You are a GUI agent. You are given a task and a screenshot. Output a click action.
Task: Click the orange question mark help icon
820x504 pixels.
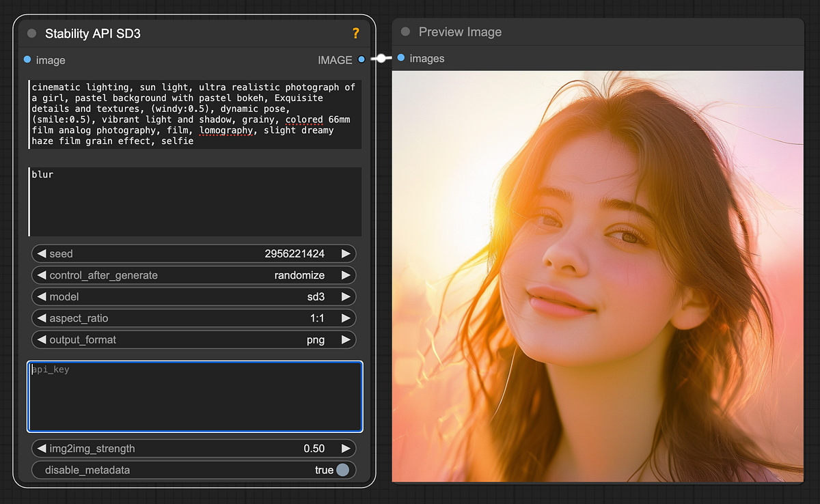tap(355, 33)
